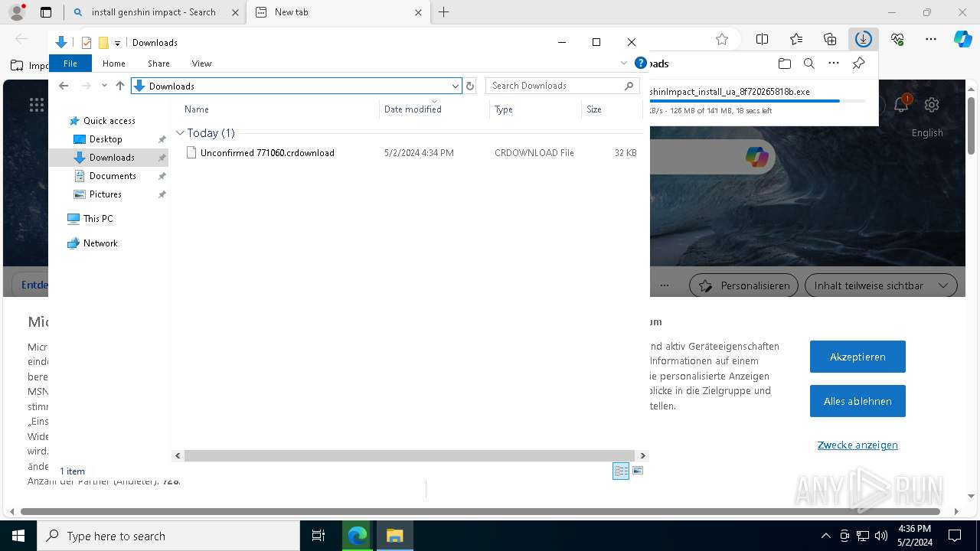Viewport: 980px width, 551px height.
Task: Open This PC in navigation pane
Action: [98, 219]
